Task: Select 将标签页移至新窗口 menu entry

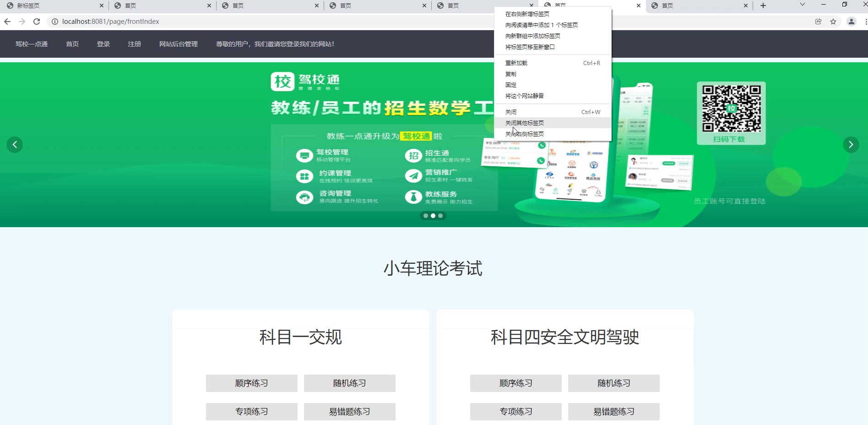Action: [553, 47]
